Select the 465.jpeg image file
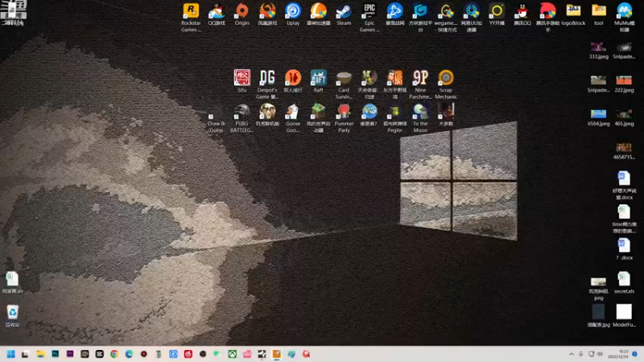 (625, 117)
